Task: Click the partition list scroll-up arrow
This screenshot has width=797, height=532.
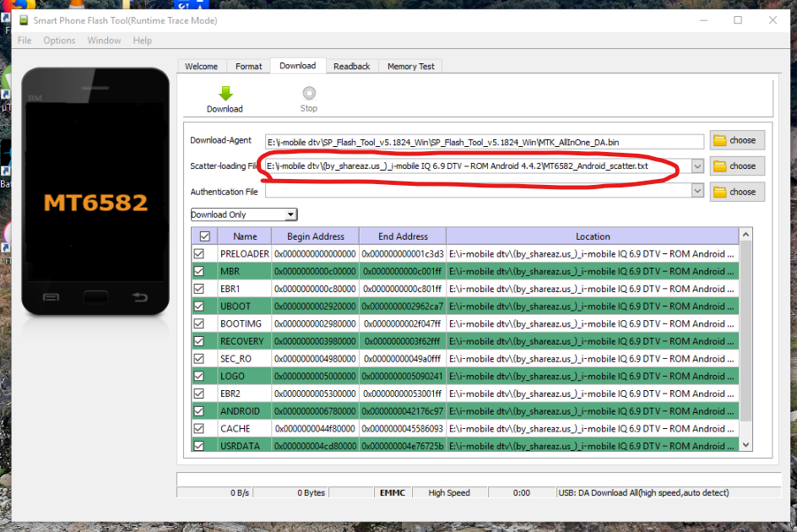Action: coord(745,235)
